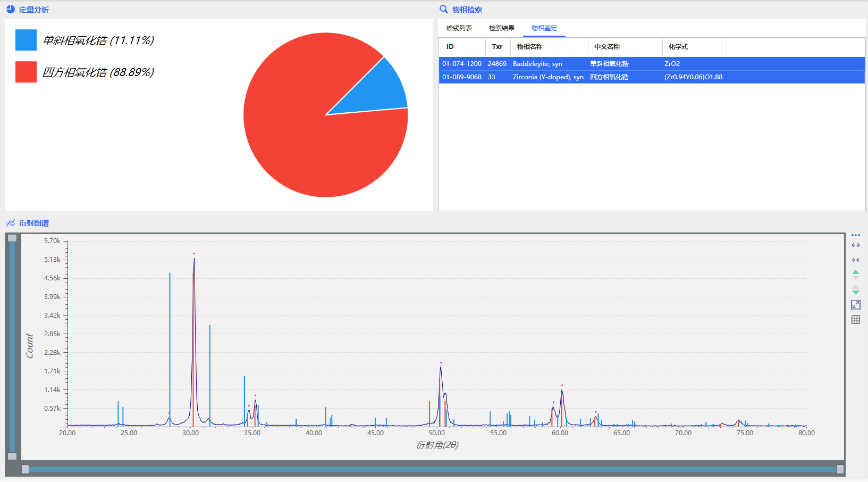
Task: Select the 物相鉴定 tab
Action: (x=544, y=28)
